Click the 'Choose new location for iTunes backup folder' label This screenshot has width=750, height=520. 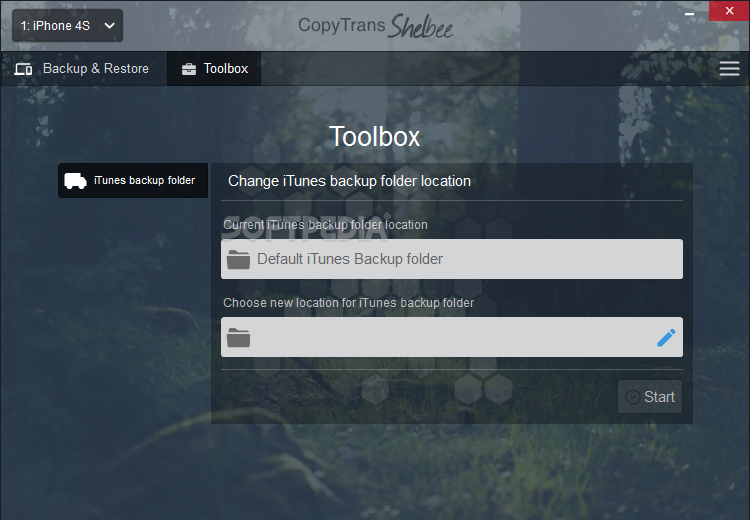(349, 303)
